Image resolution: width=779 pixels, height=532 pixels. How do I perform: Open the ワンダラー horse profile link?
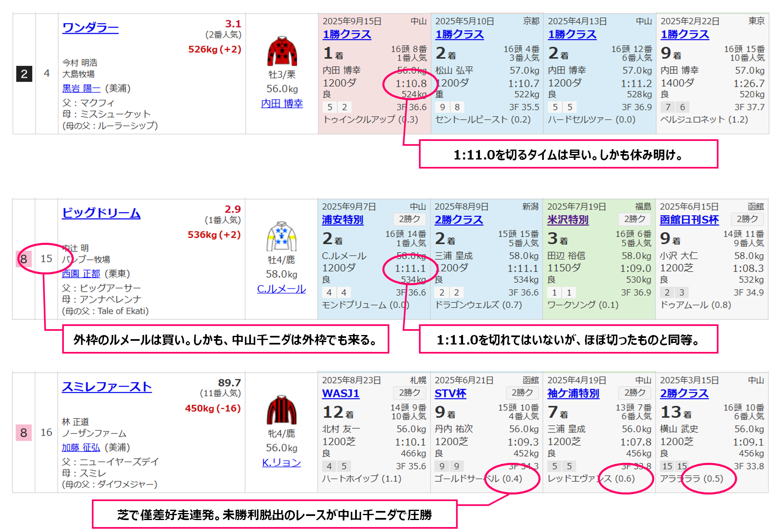(90, 28)
